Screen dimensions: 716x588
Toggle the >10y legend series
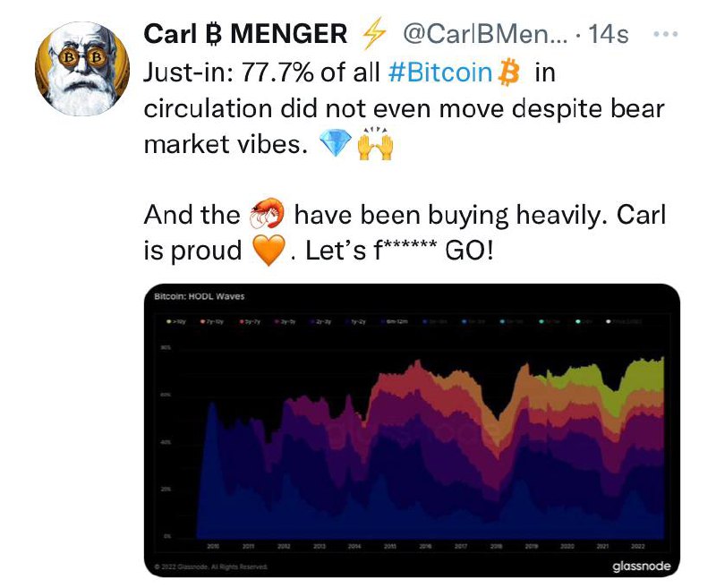pyautogui.click(x=176, y=322)
